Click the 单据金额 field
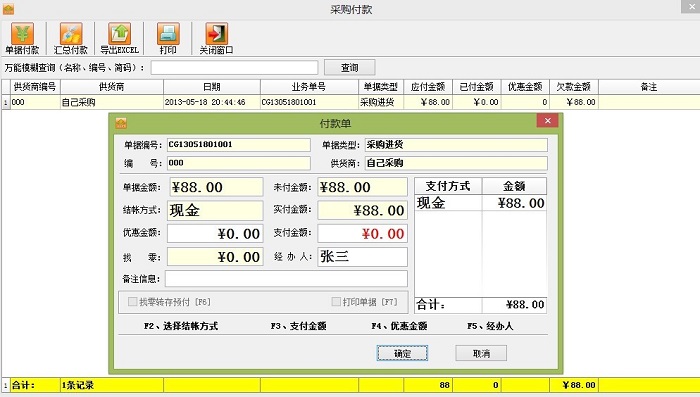700x397 pixels. coord(216,187)
